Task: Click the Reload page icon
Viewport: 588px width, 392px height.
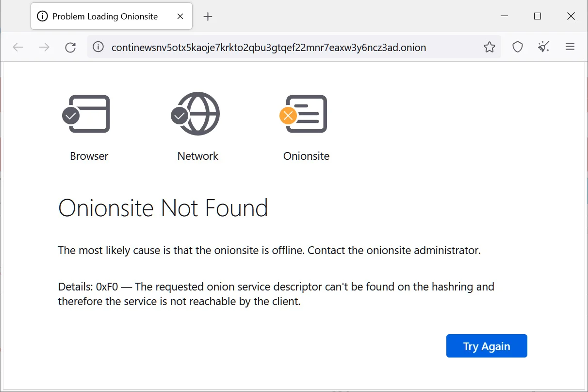Action: pyautogui.click(x=70, y=47)
